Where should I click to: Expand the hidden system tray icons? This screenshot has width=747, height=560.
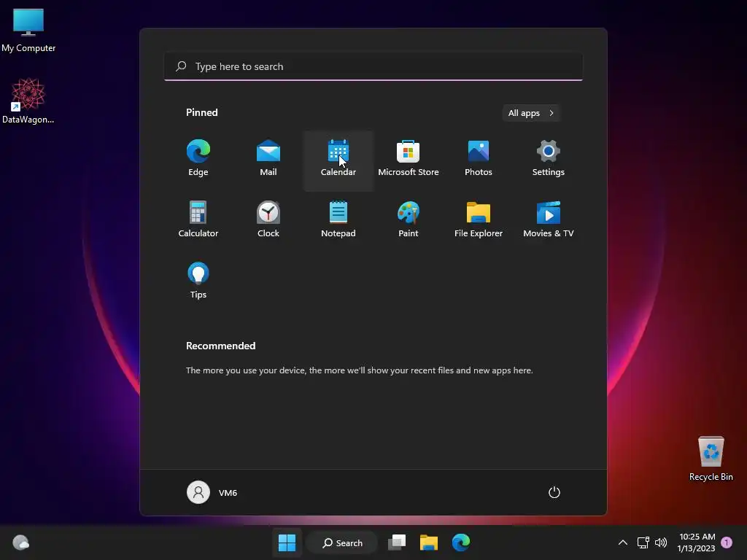tap(623, 542)
